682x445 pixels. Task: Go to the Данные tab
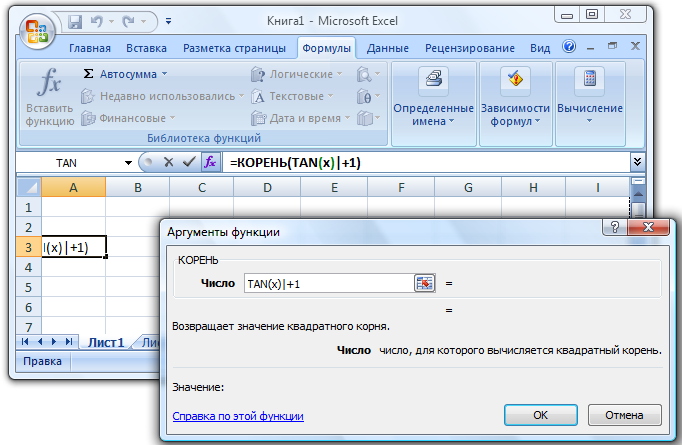388,48
